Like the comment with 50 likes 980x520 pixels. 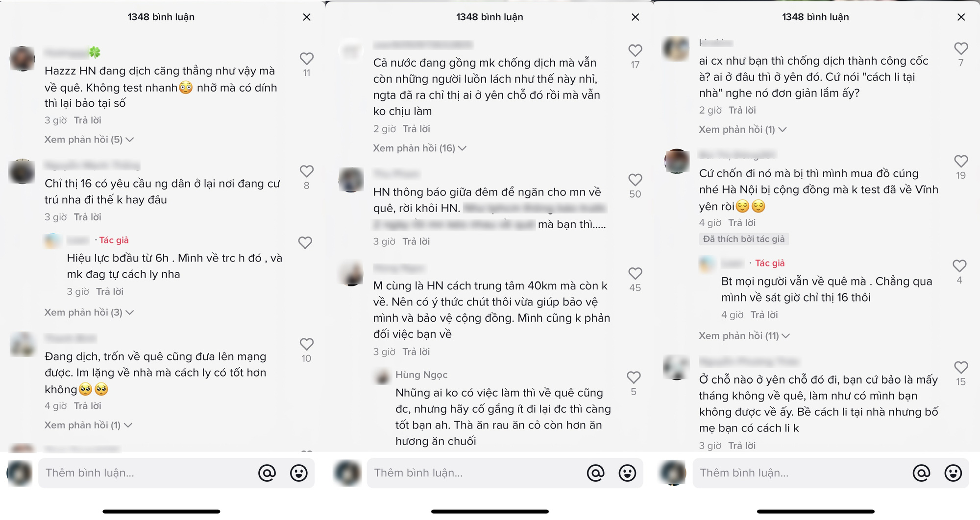coord(635,180)
